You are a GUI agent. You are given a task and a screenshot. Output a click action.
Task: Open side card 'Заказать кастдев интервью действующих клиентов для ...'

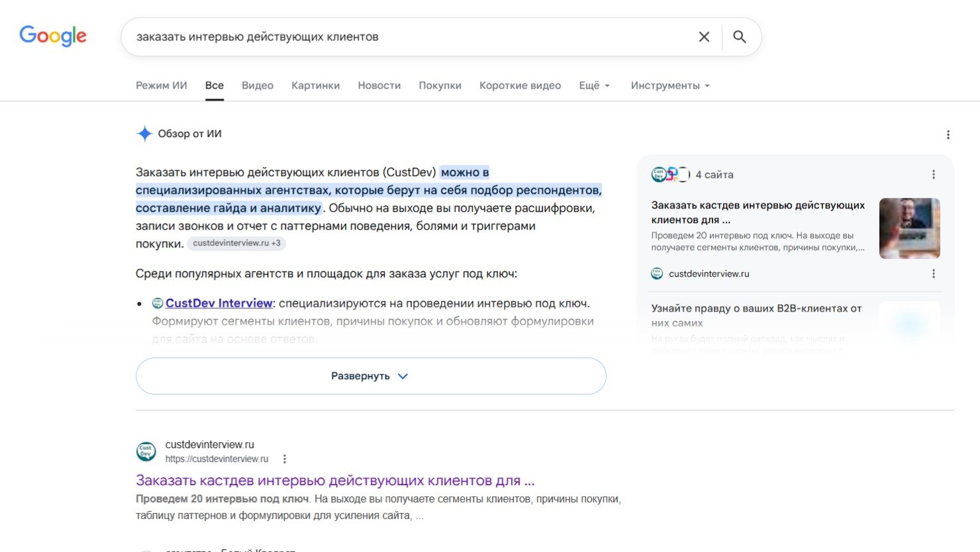point(758,212)
